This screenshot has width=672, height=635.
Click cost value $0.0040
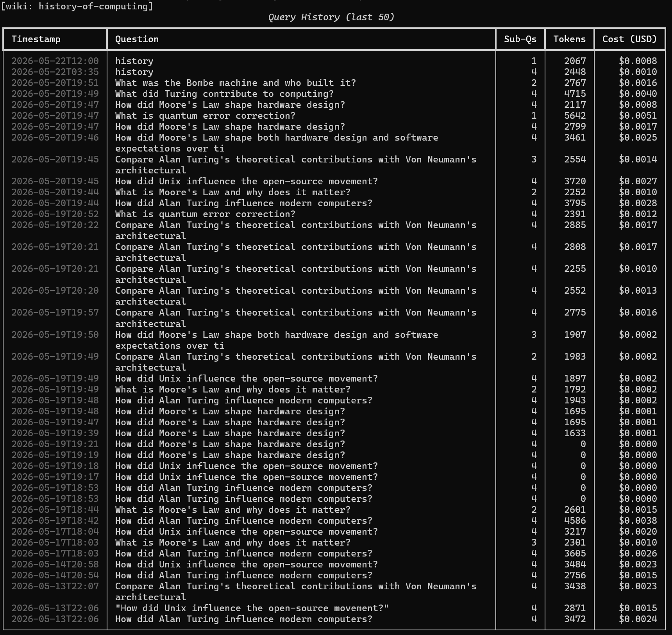click(x=638, y=94)
